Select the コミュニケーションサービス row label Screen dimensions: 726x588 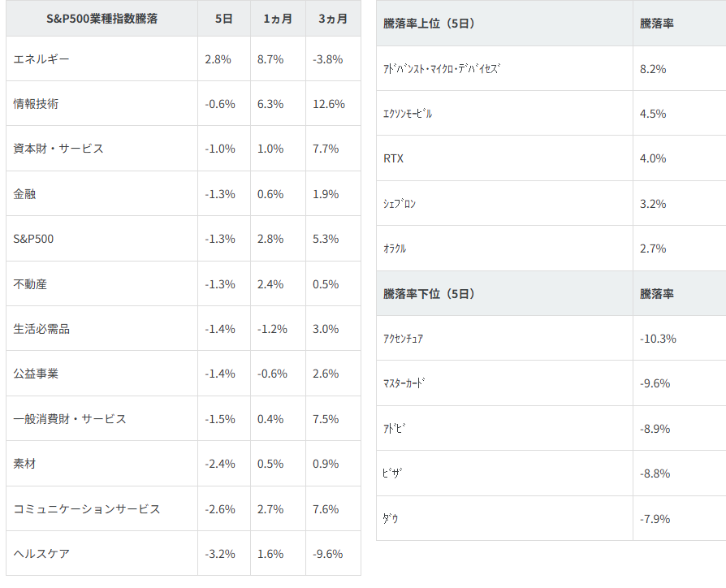[87, 509]
